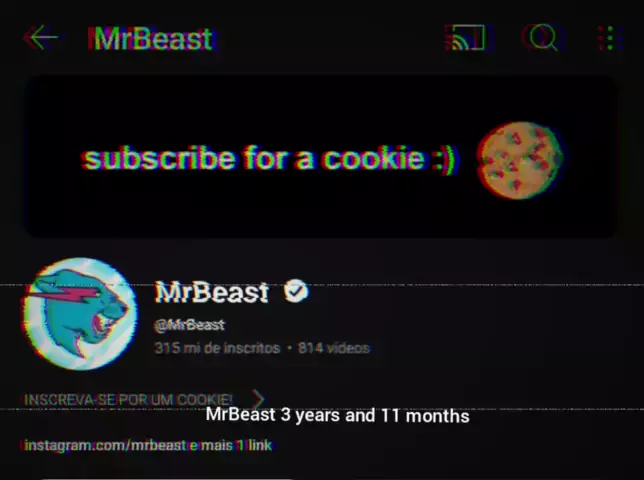644x480 pixels.
Task: Open the instagram.com/mrbeast link
Action: [x=104, y=445]
